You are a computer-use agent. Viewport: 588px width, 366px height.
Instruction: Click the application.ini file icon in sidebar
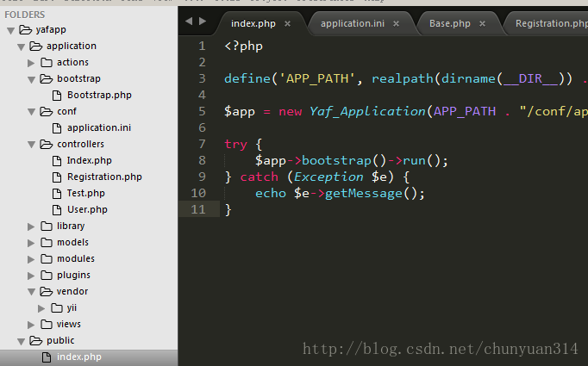pyautogui.click(x=57, y=128)
